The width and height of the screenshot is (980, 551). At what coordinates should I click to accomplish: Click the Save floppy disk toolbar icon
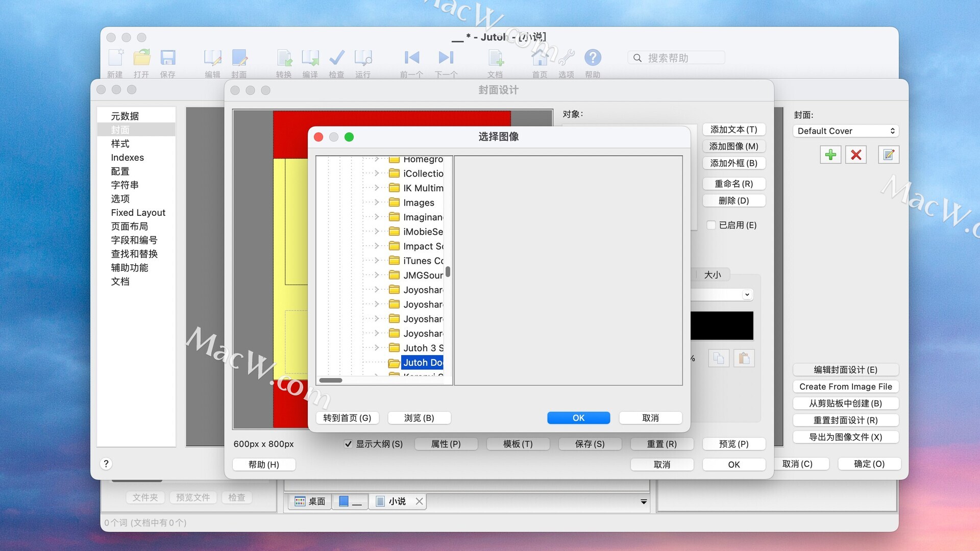[168, 58]
